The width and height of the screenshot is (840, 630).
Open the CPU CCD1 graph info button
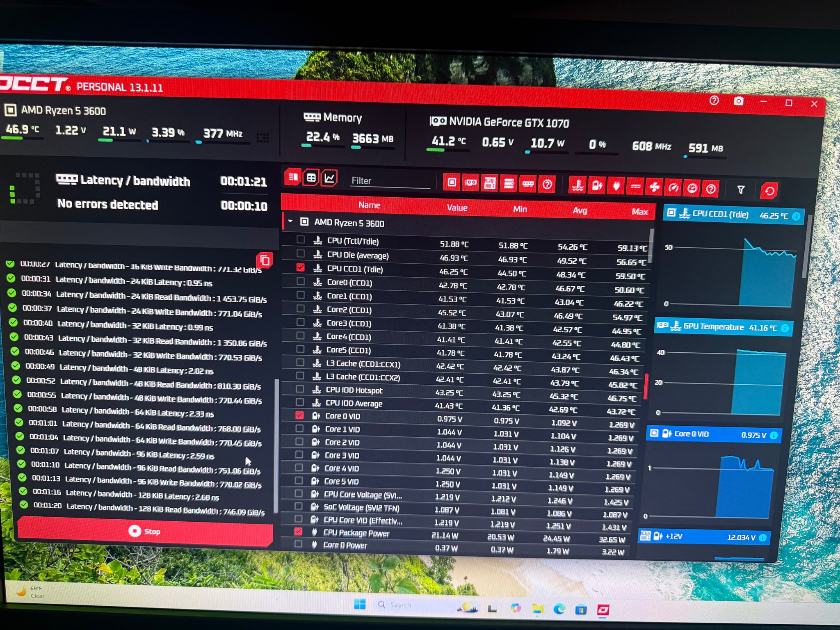tap(796, 216)
